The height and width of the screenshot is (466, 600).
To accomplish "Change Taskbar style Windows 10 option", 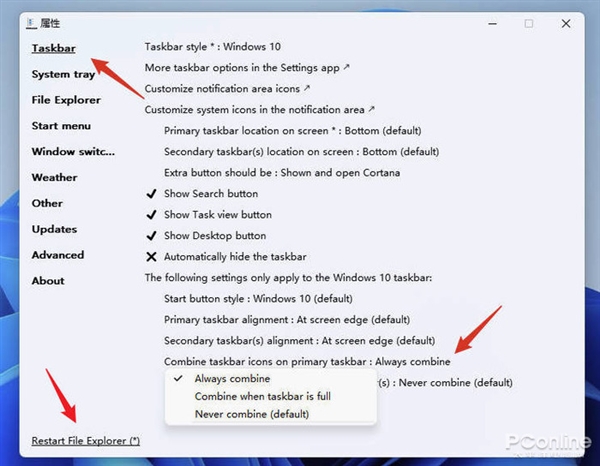I will [x=213, y=47].
